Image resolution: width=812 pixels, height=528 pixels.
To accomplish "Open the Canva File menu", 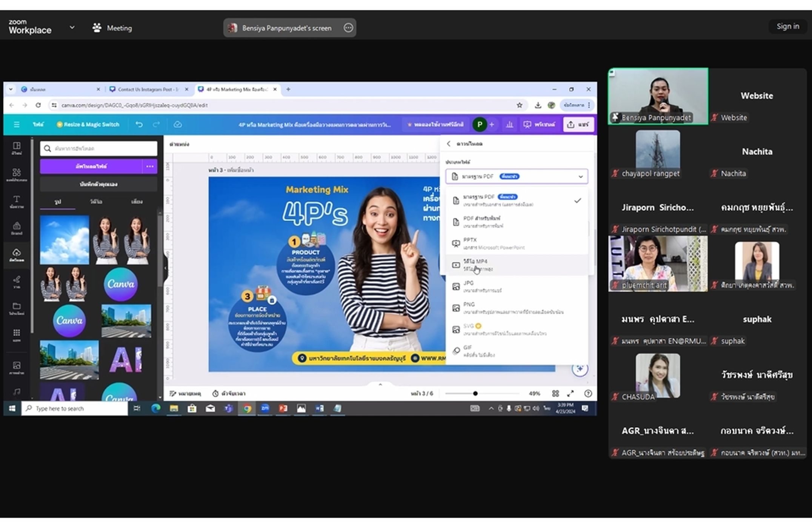I will click(38, 124).
